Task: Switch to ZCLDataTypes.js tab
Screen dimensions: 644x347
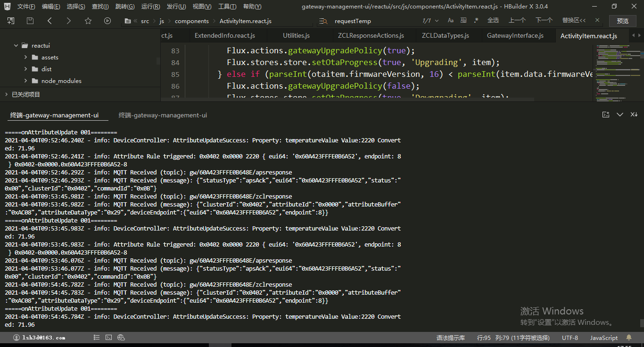Action: click(x=446, y=36)
